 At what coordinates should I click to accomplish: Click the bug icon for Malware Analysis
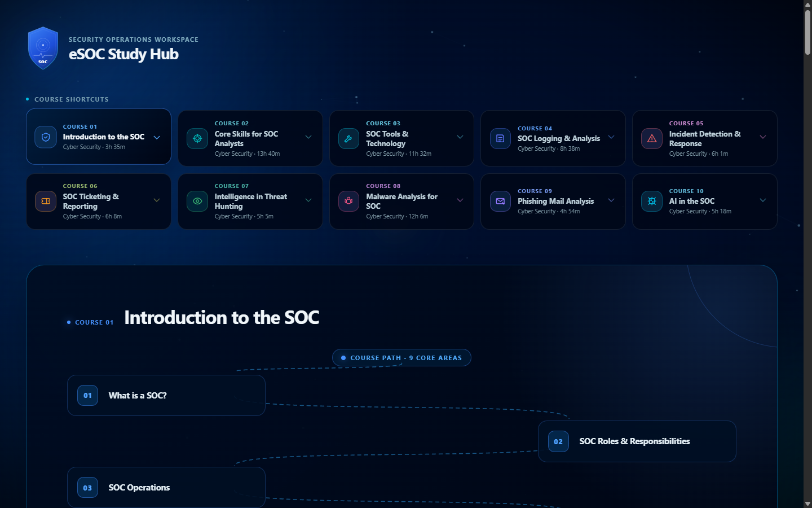click(x=348, y=201)
